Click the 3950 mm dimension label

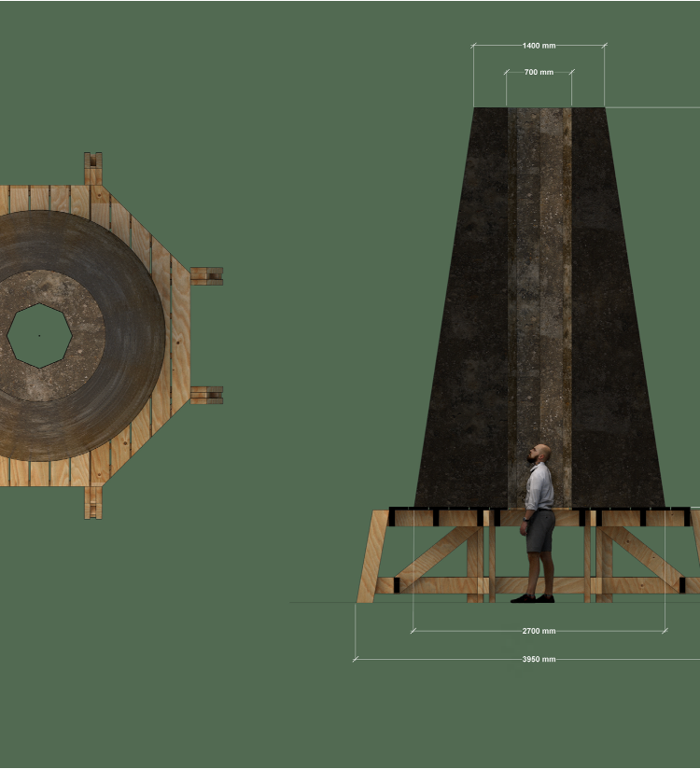(x=539, y=659)
